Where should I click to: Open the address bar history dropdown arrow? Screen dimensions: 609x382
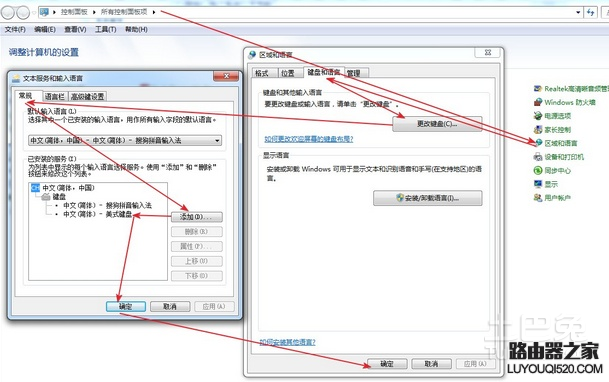point(578,12)
